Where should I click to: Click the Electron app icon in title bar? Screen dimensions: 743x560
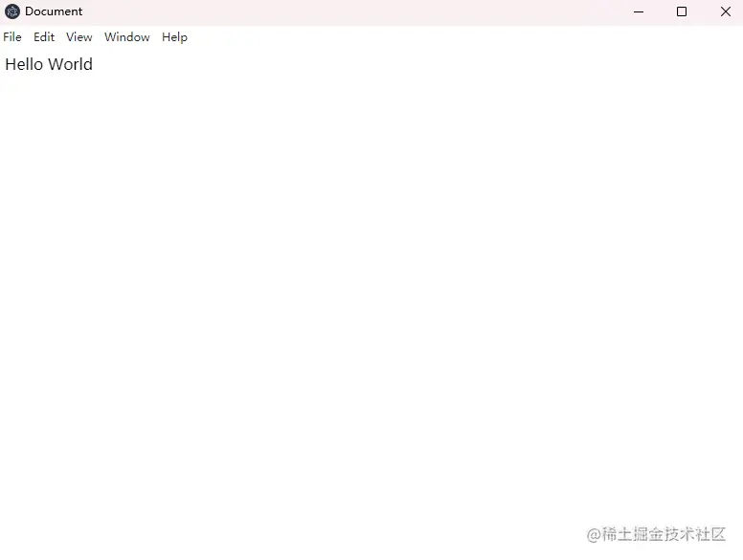(x=12, y=11)
